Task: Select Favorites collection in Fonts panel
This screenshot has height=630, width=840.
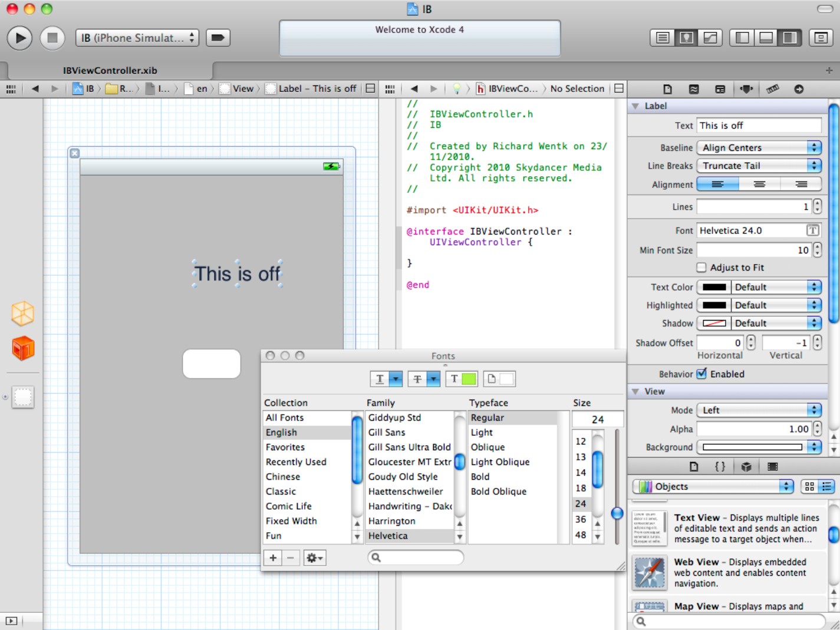Action: pyautogui.click(x=307, y=447)
